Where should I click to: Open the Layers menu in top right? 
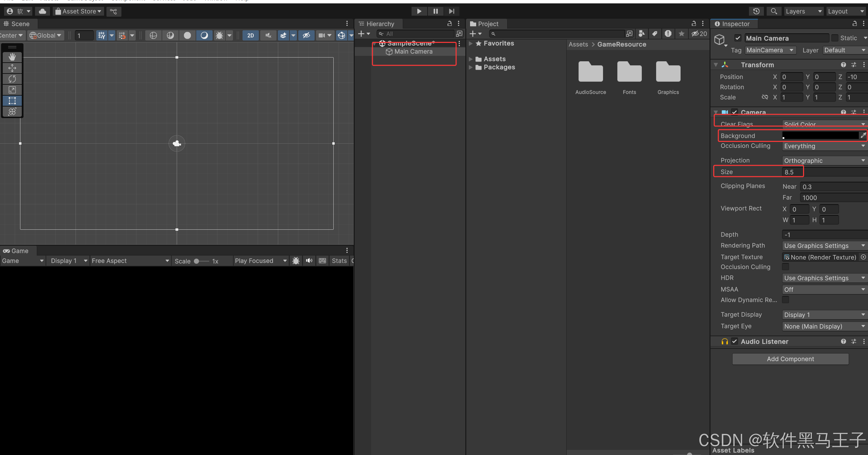pos(803,11)
